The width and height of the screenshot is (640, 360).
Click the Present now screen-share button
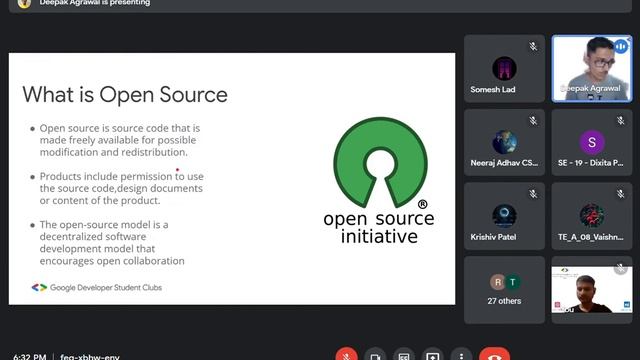[x=433, y=355]
